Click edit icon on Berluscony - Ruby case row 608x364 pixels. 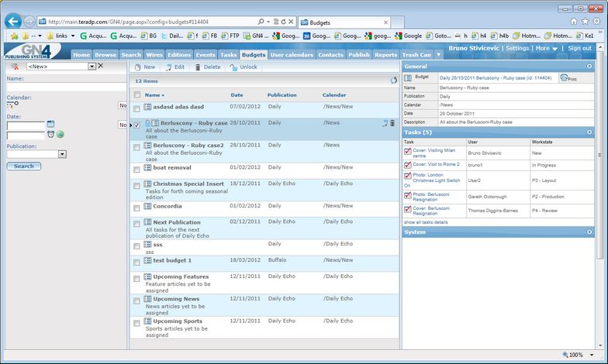[385, 123]
